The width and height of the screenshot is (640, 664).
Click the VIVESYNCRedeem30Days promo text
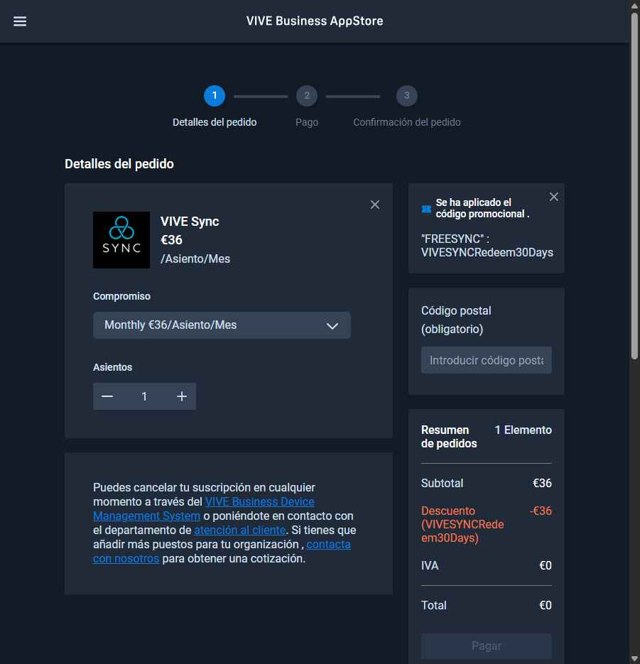[487, 252]
